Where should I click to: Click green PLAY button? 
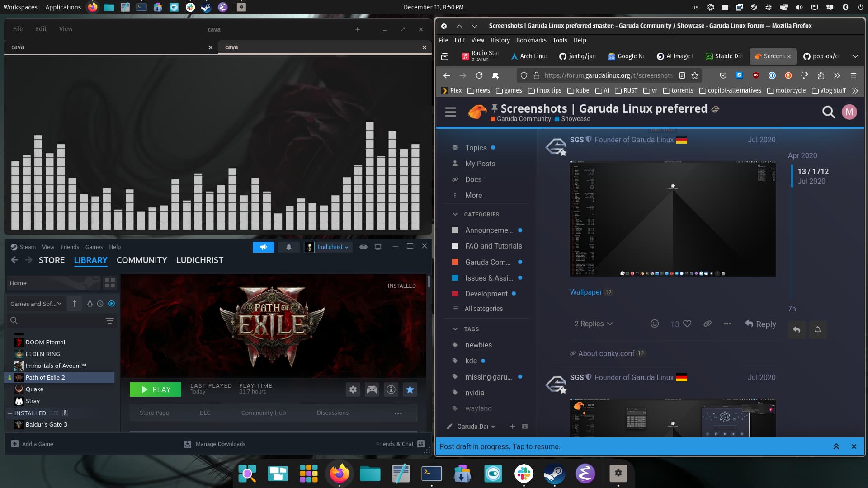[x=155, y=389]
